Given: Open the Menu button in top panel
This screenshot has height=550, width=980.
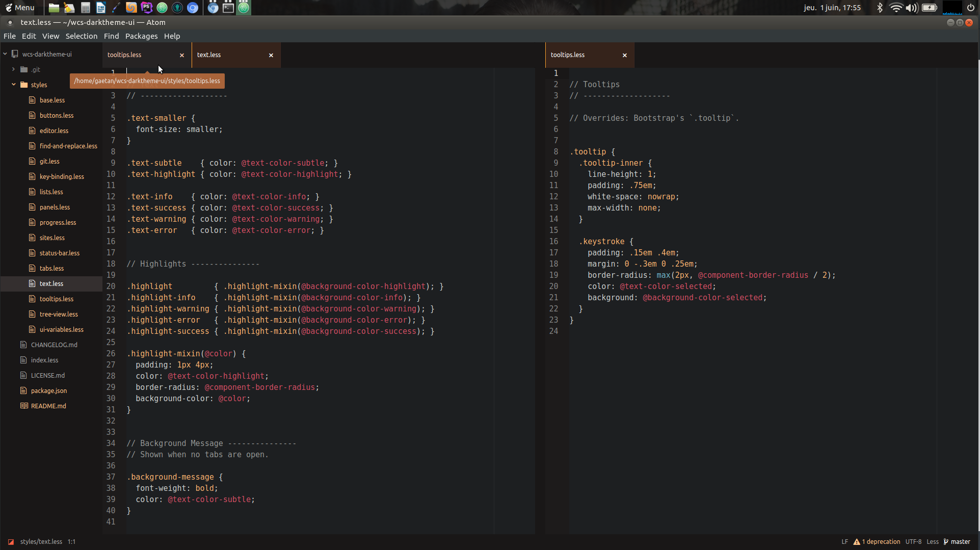Looking at the screenshot, I should tap(20, 8).
